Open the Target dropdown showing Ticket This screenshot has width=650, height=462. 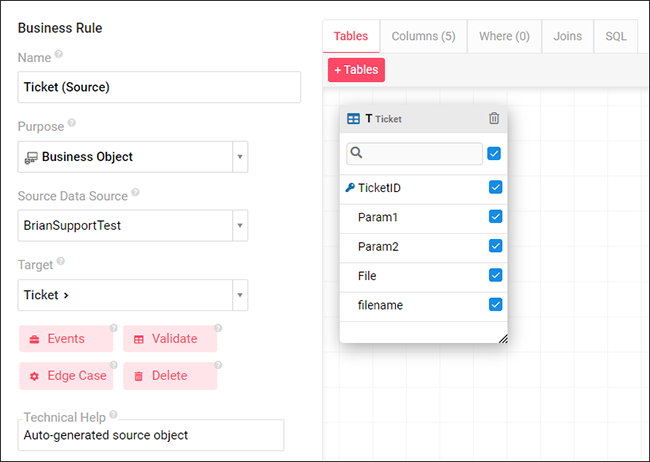(x=240, y=295)
